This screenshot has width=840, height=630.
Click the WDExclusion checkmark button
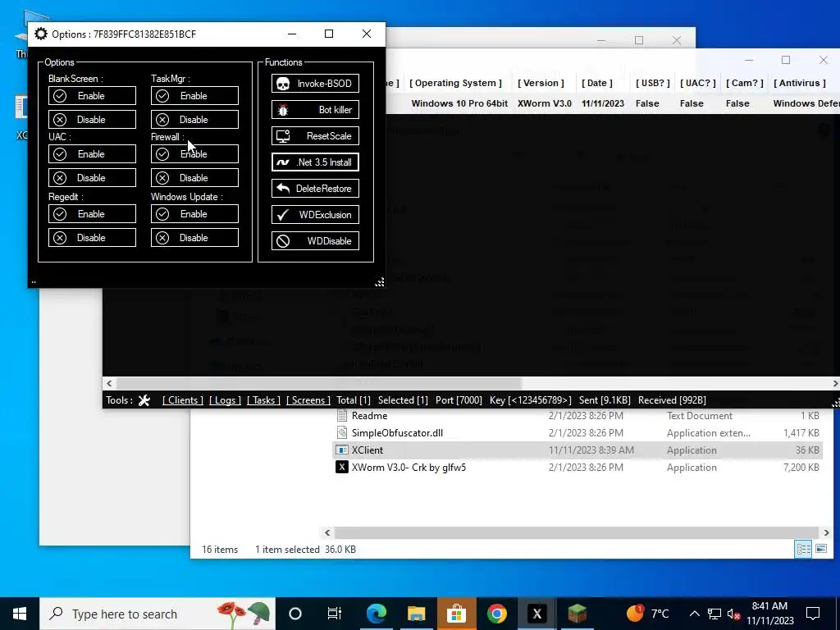point(315,215)
